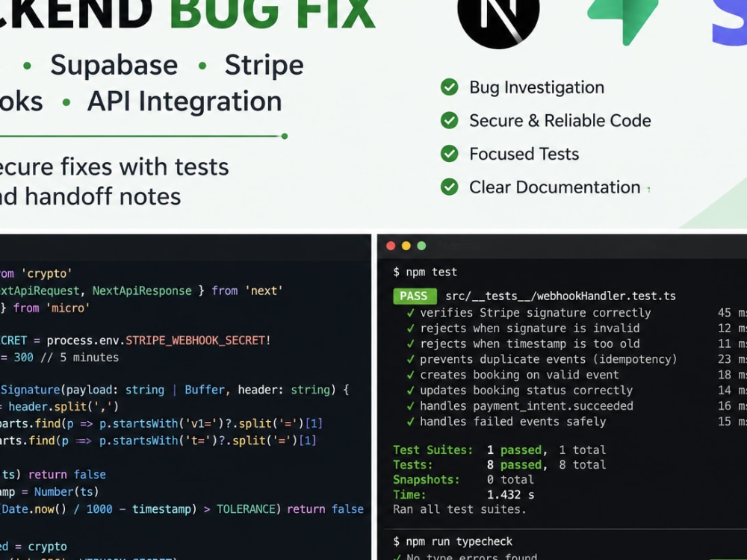The height and width of the screenshot is (560, 747).
Task: Click the '$ npm run typecheck' command line
Action: point(453,542)
